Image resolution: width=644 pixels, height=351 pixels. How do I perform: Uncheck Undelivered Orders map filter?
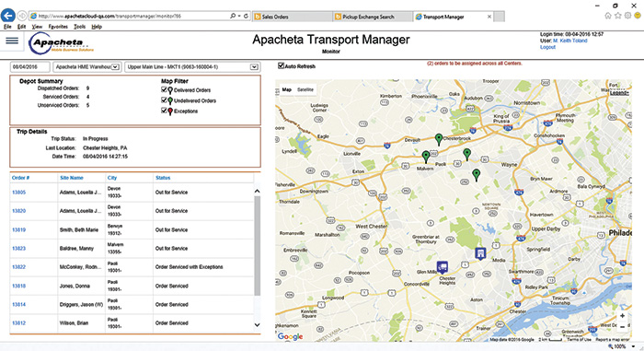164,100
